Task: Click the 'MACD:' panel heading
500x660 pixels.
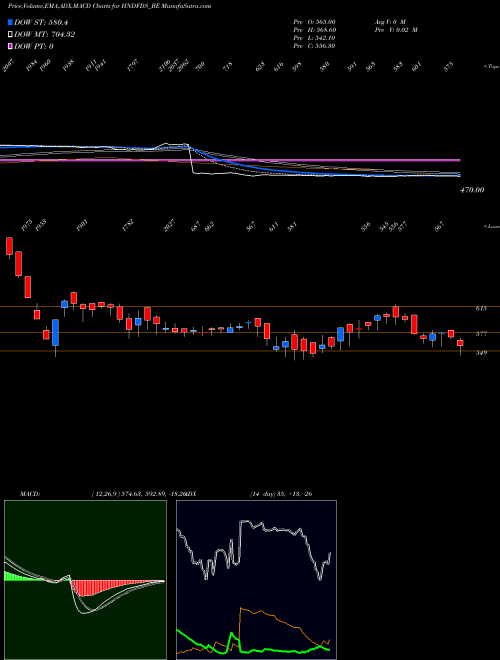Action: 30,494
